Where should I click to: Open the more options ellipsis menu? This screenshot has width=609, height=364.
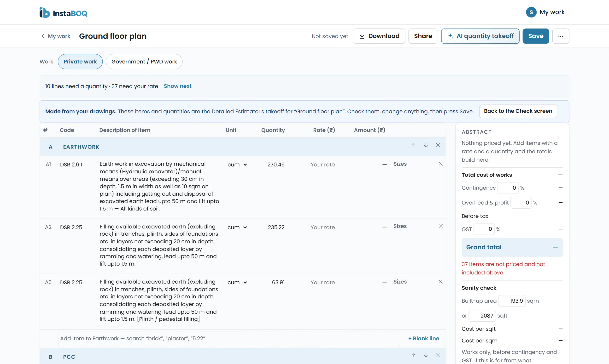point(561,36)
